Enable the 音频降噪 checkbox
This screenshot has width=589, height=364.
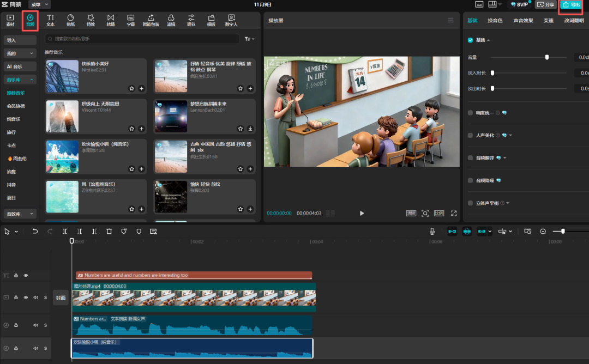(471, 180)
